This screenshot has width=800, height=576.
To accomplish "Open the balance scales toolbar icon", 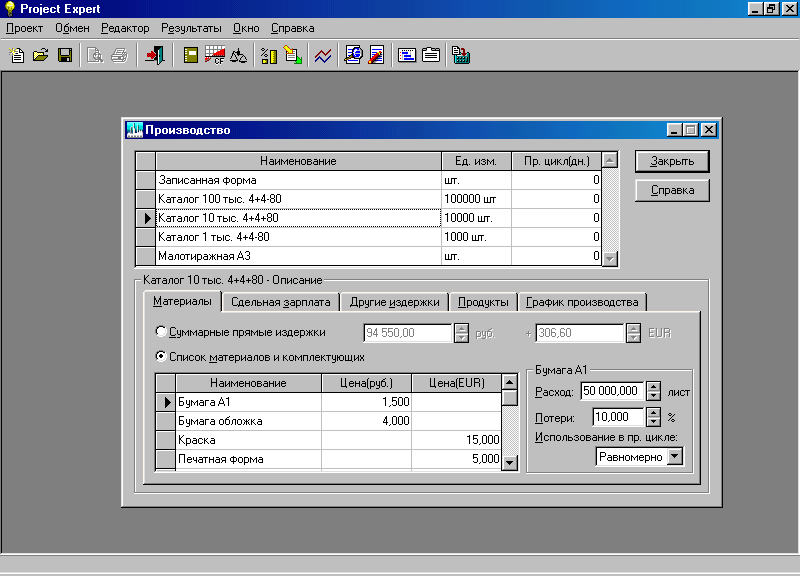I will pyautogui.click(x=238, y=55).
